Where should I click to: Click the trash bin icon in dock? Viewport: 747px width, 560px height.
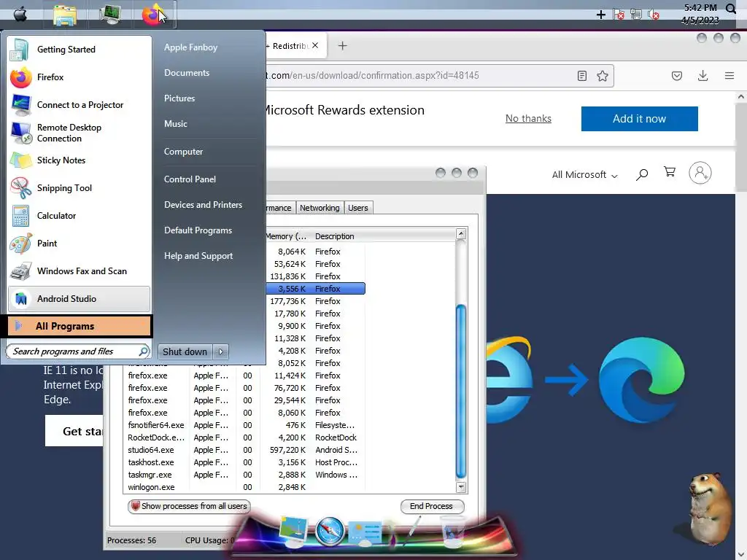coord(452,532)
